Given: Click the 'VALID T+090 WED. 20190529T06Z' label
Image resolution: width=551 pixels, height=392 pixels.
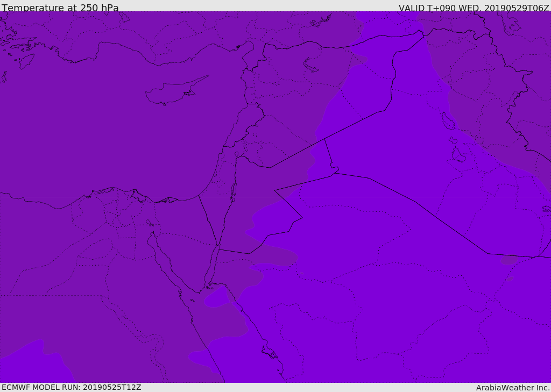Looking at the screenshot, I should point(474,8).
